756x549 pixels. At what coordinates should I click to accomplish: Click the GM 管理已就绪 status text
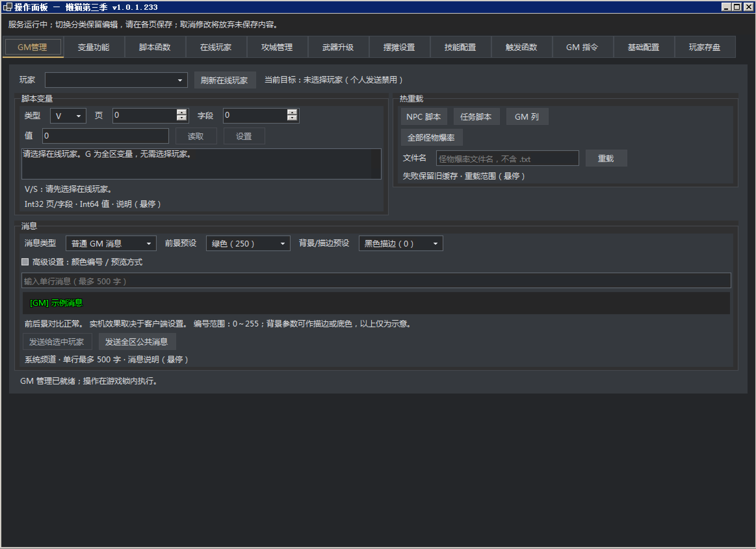89,381
